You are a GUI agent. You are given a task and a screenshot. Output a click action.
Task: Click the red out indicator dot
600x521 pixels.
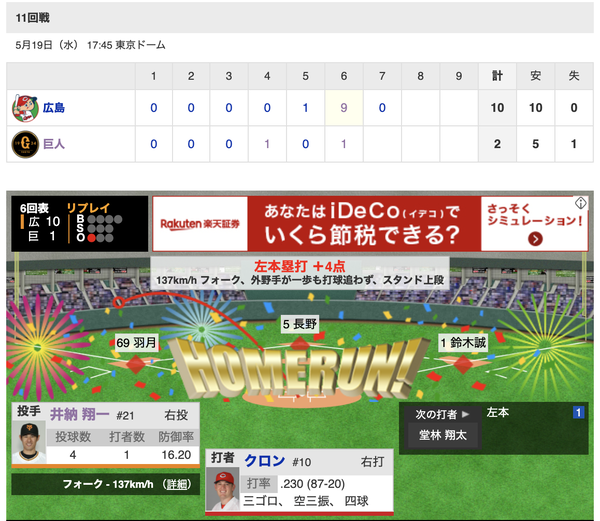[91, 238]
